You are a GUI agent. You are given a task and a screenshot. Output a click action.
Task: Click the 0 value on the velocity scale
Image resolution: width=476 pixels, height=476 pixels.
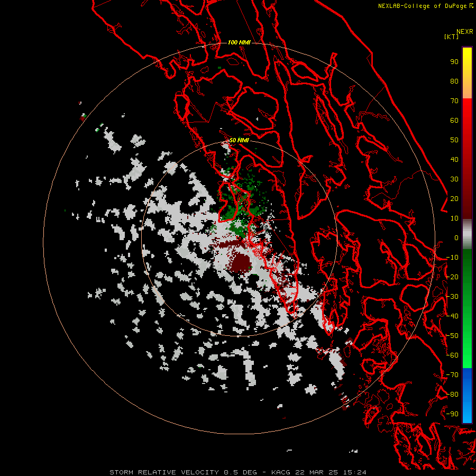456,238
